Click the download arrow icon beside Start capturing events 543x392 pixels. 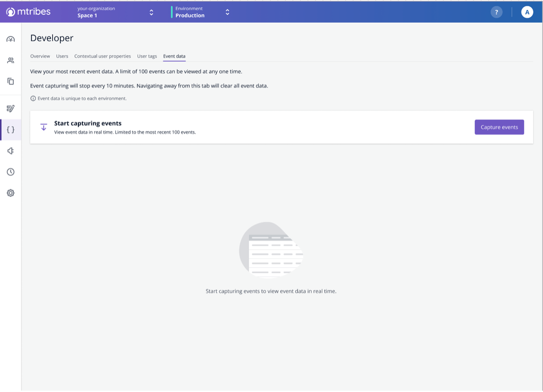coord(43,127)
